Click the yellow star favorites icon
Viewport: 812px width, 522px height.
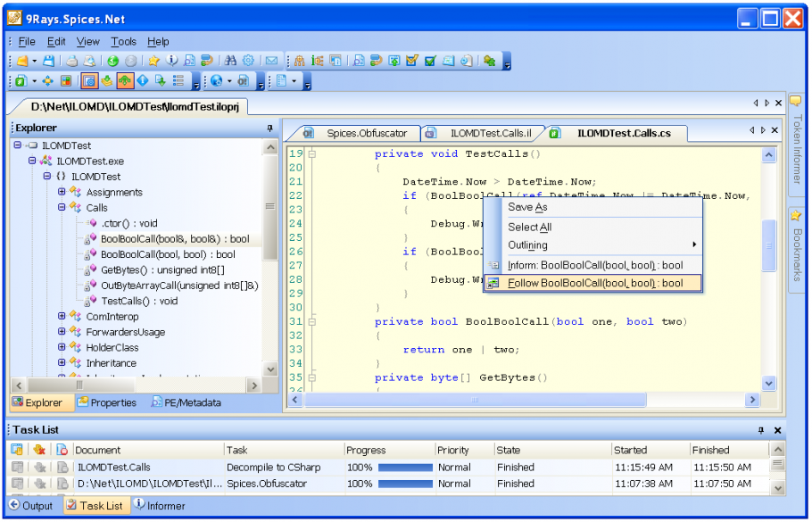click(153, 61)
